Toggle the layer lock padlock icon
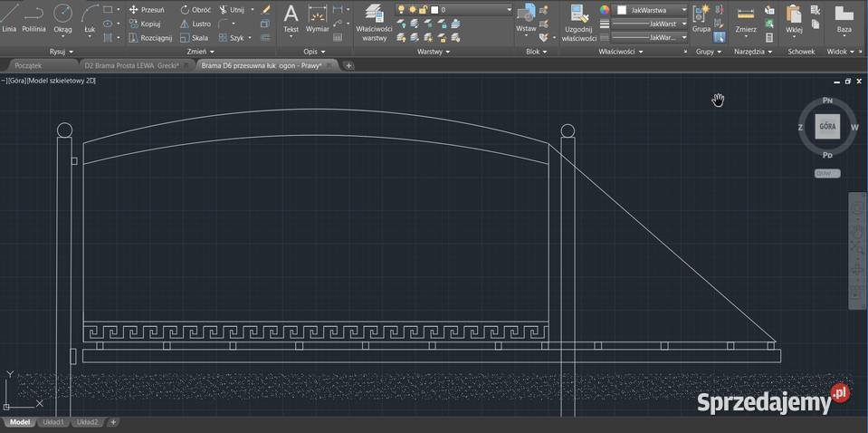Viewport: 868px width, 433px height. click(423, 10)
